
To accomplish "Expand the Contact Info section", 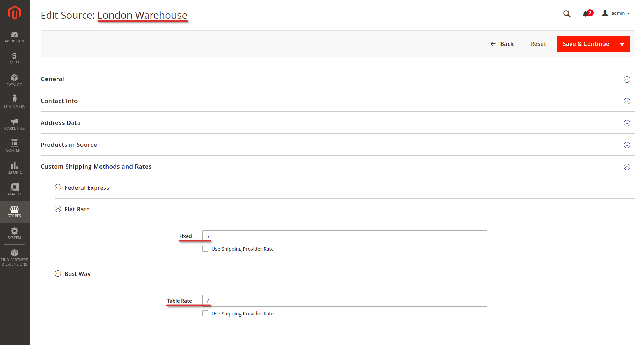I will click(x=338, y=101).
